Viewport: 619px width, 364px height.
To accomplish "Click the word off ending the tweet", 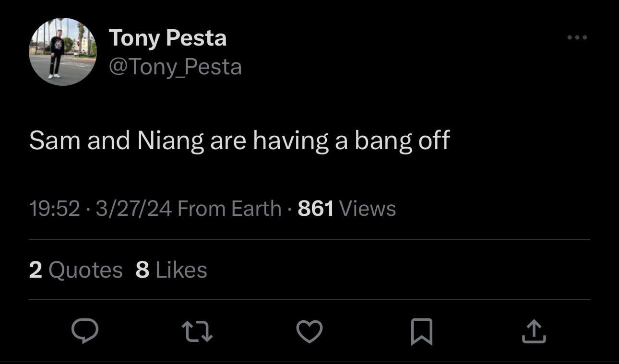I will (434, 141).
